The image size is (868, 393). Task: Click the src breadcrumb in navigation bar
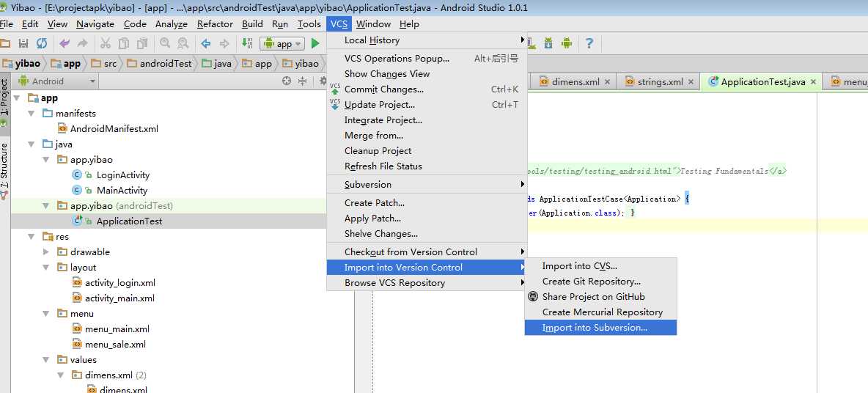(109, 64)
